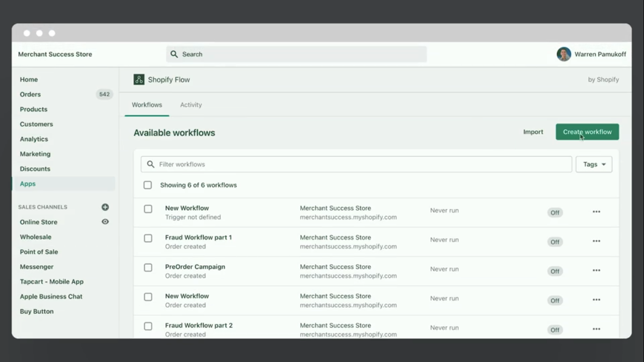Open more options for PreOrder Campaign
The image size is (644, 362).
click(x=596, y=270)
